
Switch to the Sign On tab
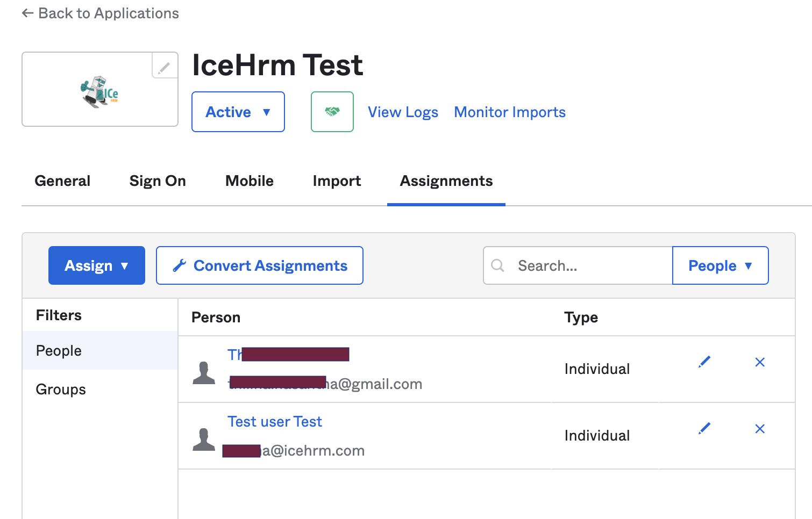coord(157,181)
